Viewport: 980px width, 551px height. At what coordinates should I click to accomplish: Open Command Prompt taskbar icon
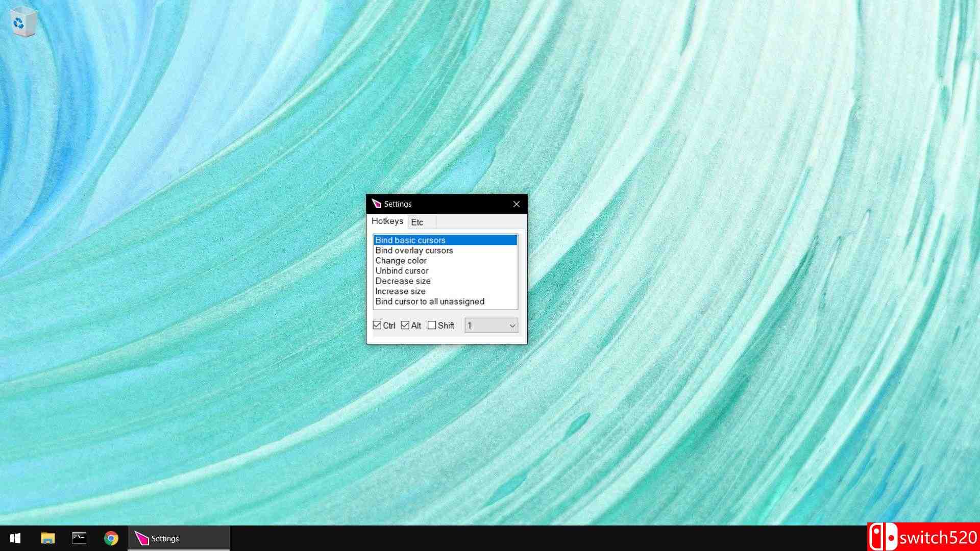(79, 538)
